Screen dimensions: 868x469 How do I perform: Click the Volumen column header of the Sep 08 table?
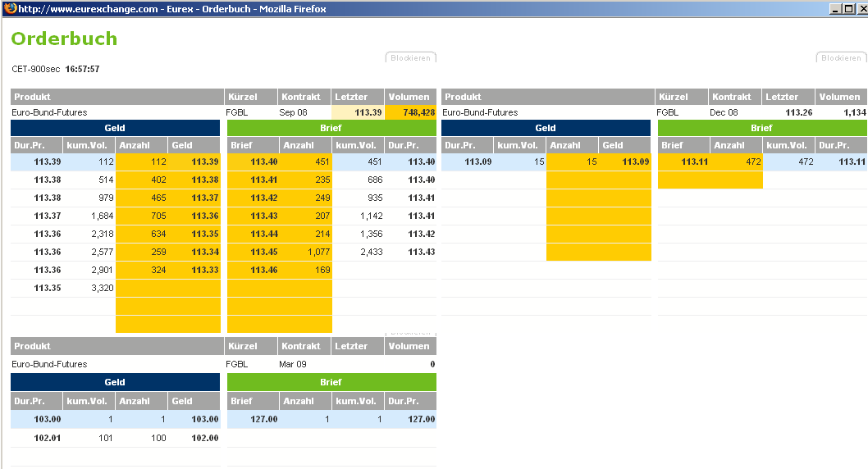tap(409, 97)
